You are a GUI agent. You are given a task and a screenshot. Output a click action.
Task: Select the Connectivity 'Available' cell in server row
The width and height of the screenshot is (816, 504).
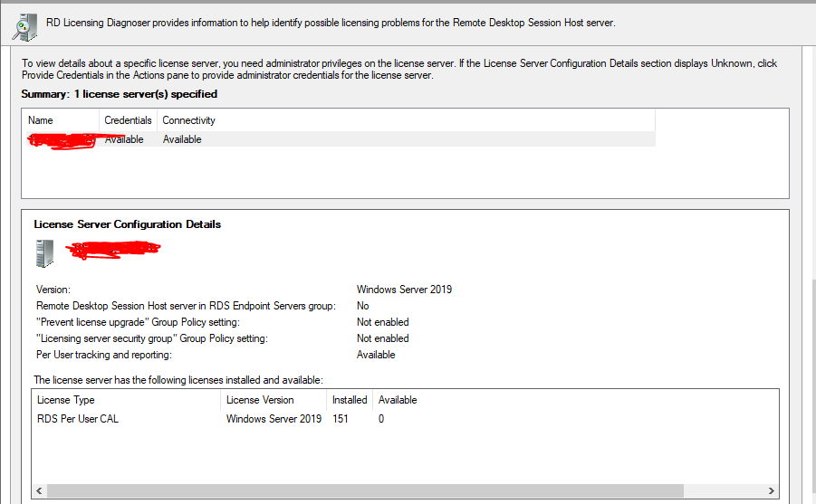182,138
